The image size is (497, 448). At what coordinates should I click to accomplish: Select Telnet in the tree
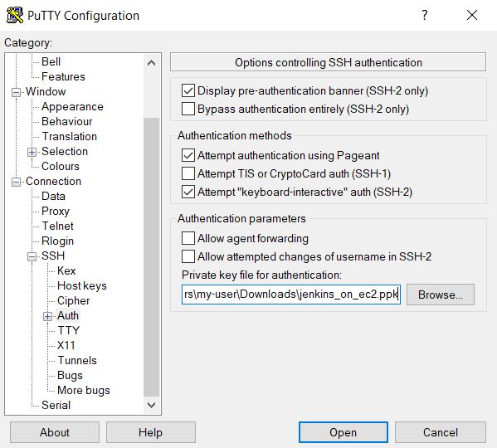[58, 226]
